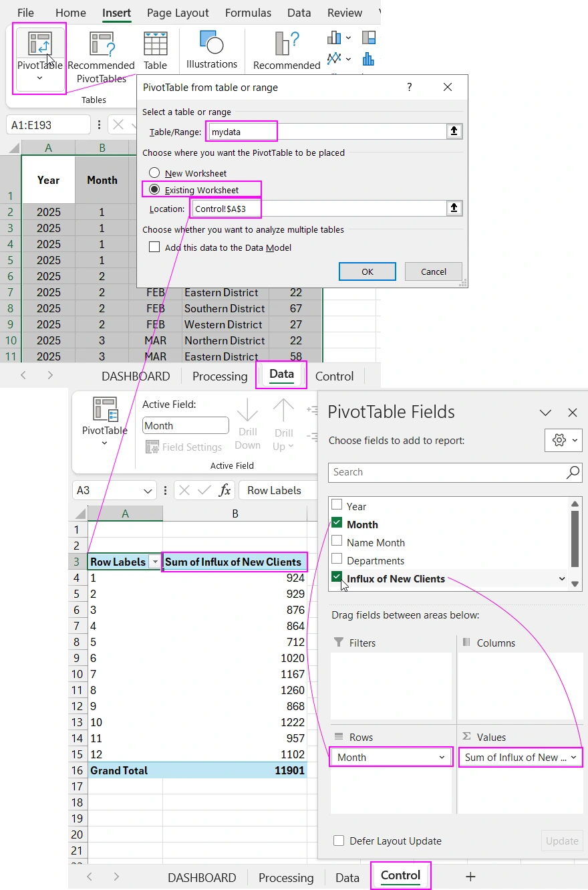588x890 pixels.
Task: Click the Drill Up icon
Action: 283,421
